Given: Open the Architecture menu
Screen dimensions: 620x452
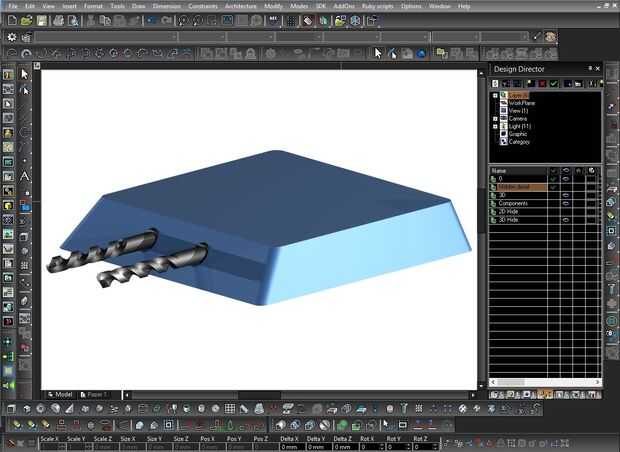Looking at the screenshot, I should [x=240, y=6].
